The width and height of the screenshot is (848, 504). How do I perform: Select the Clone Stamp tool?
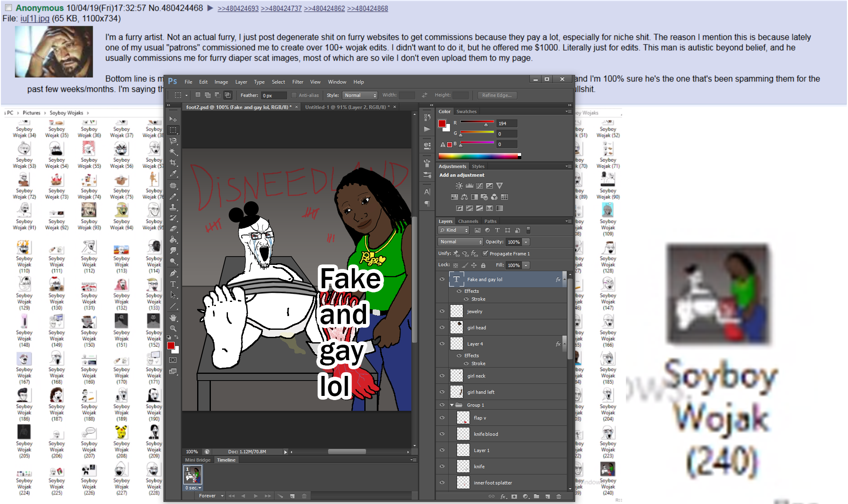(x=173, y=207)
